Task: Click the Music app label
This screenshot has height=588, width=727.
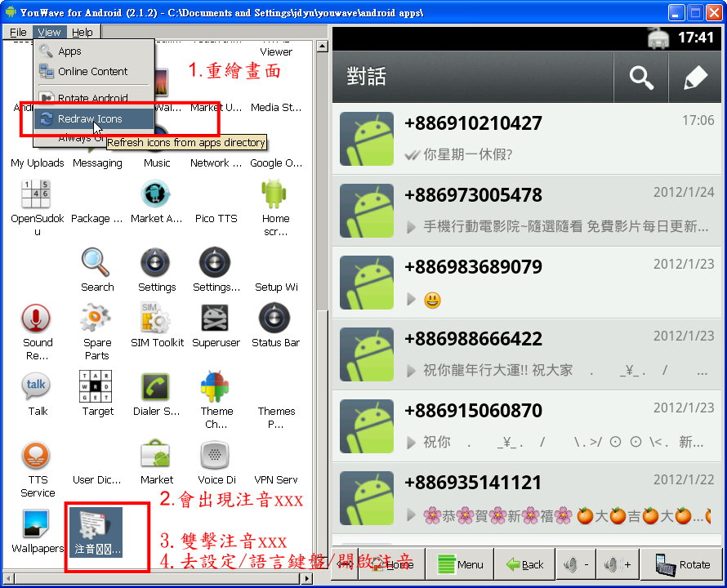Action: 157,163
